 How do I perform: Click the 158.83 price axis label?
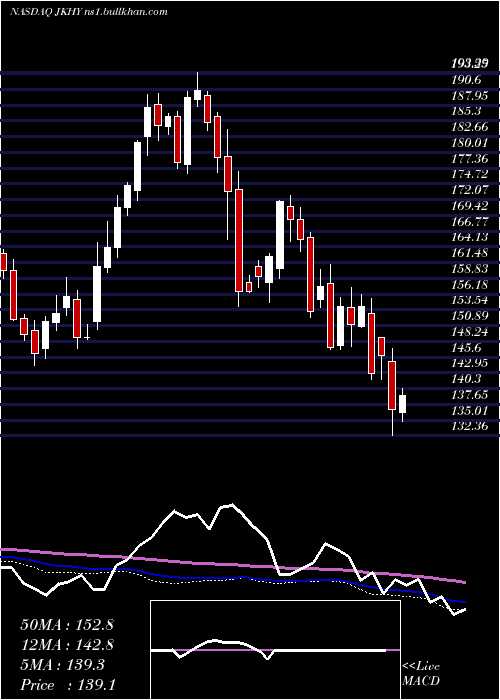coord(469,269)
